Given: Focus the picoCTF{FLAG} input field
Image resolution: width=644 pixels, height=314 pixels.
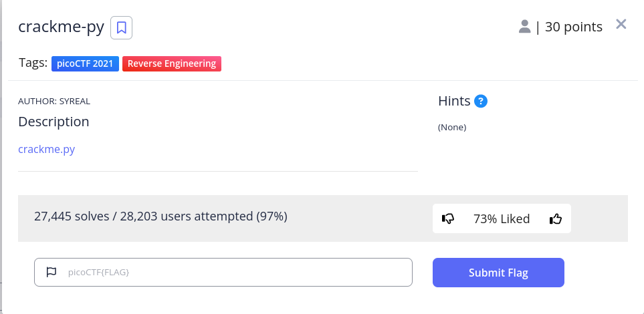Looking at the screenshot, I should click(x=223, y=272).
